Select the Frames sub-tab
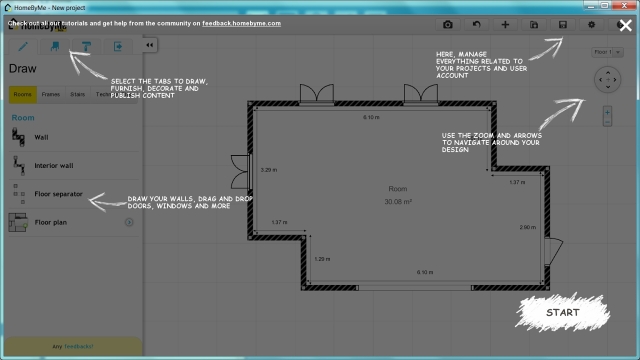640x360 pixels. pyautogui.click(x=51, y=94)
